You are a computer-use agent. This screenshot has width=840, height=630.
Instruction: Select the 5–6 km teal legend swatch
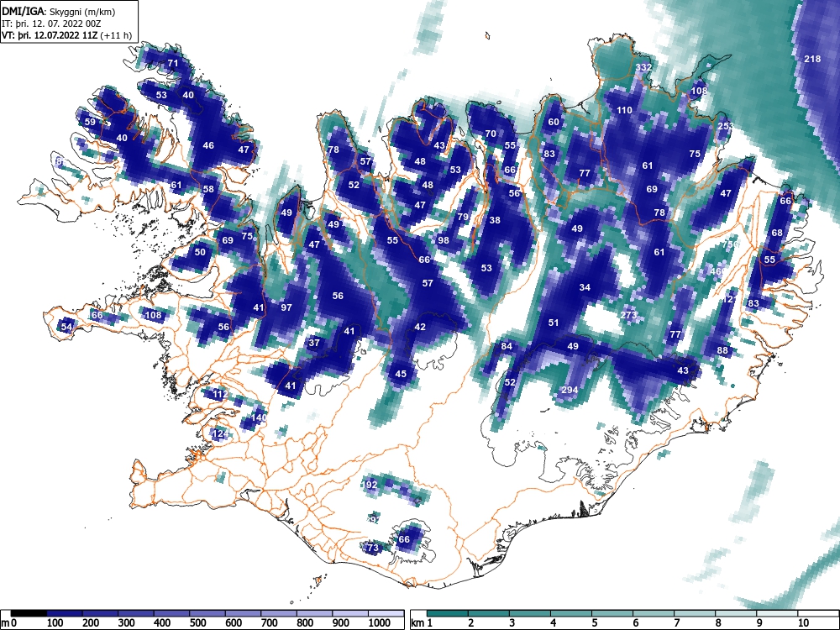pos(612,613)
